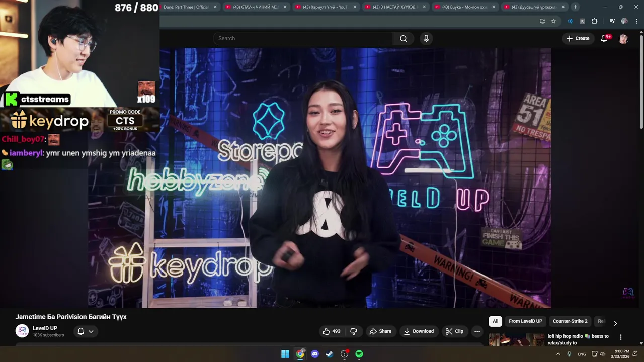
Task: Start voice search with the microphone icon
Action: [426, 39]
